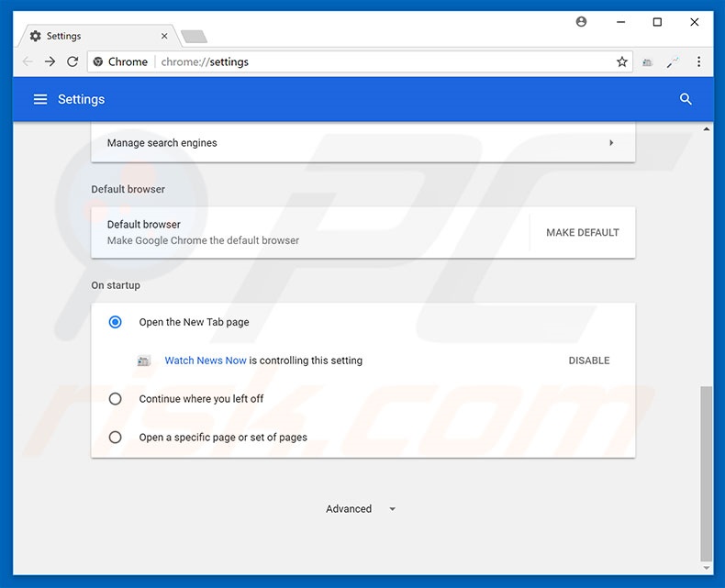This screenshot has height=588, width=725.
Task: Switch to the Settings tab
Action: point(92,36)
